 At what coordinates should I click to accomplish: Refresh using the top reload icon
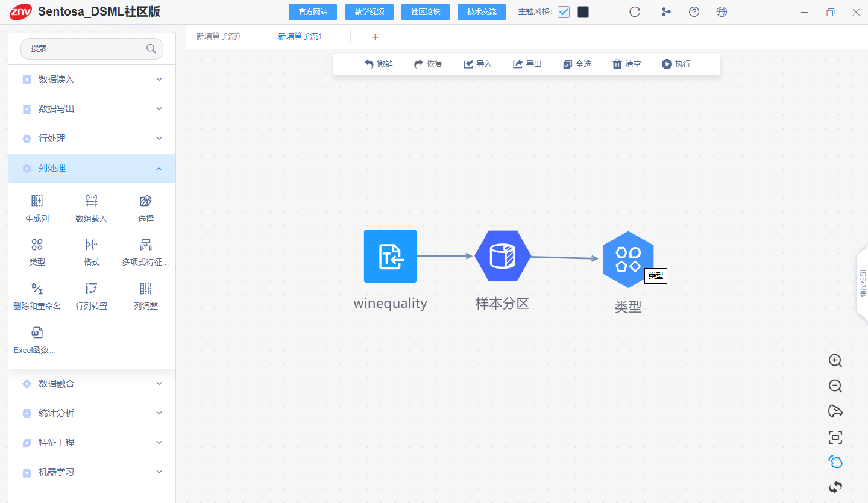click(635, 11)
